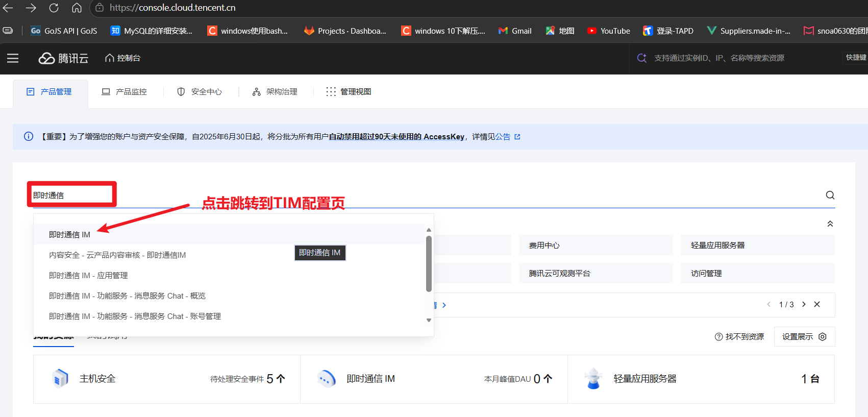
Task: Open the 即时通信 IM resource card
Action: click(434, 379)
